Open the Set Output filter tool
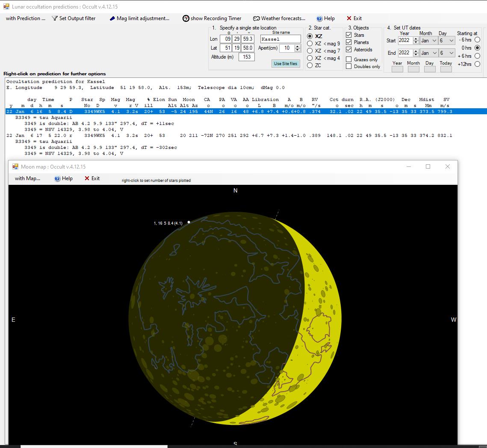 [x=74, y=18]
